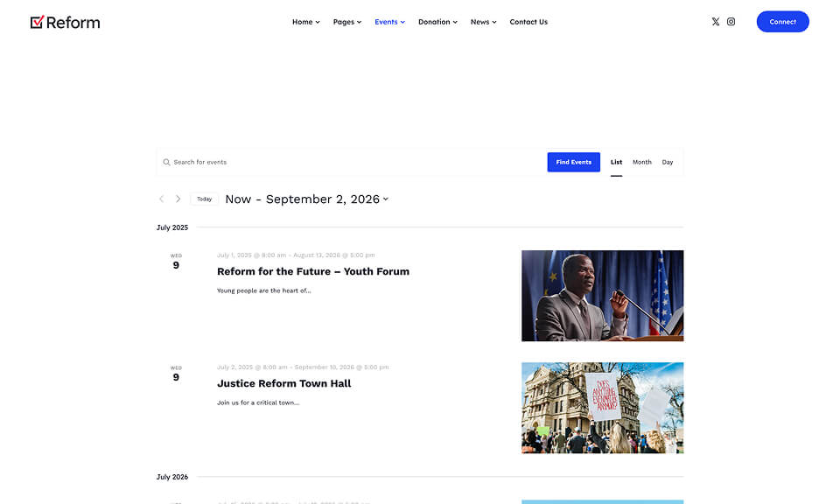Jump to Today button
This screenshot has height=504, width=840.
click(204, 199)
